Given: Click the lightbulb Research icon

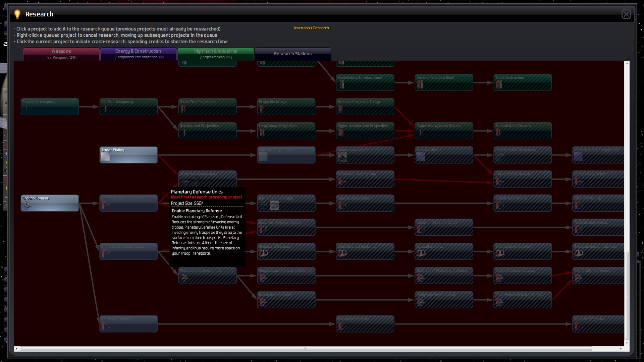Looking at the screenshot, I should 17,14.
